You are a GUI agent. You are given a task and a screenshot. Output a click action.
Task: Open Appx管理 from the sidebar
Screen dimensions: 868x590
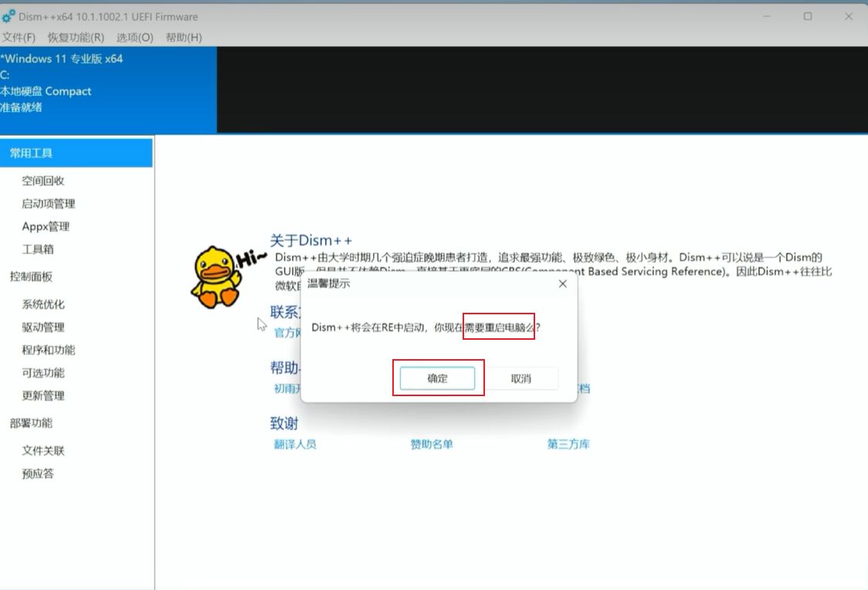[46, 226]
